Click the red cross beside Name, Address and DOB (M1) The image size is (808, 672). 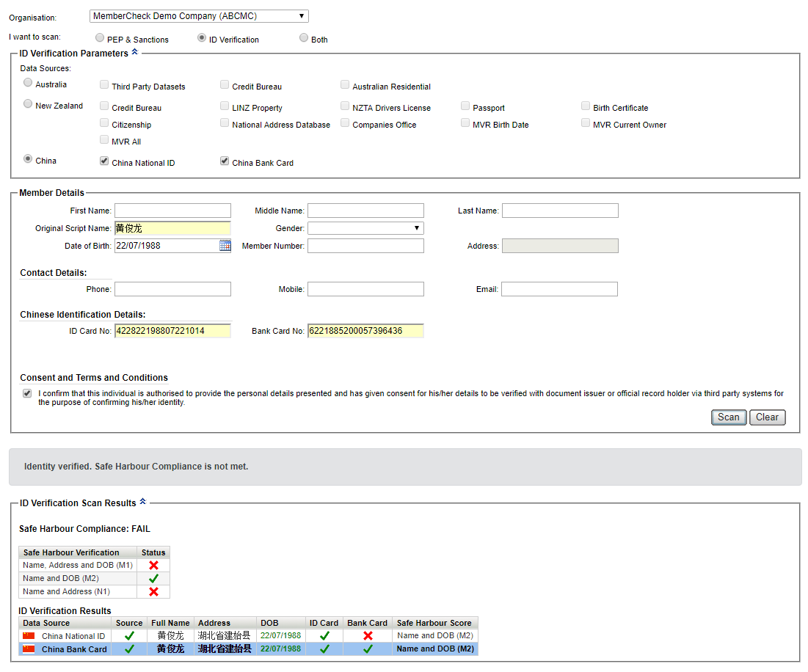(153, 566)
